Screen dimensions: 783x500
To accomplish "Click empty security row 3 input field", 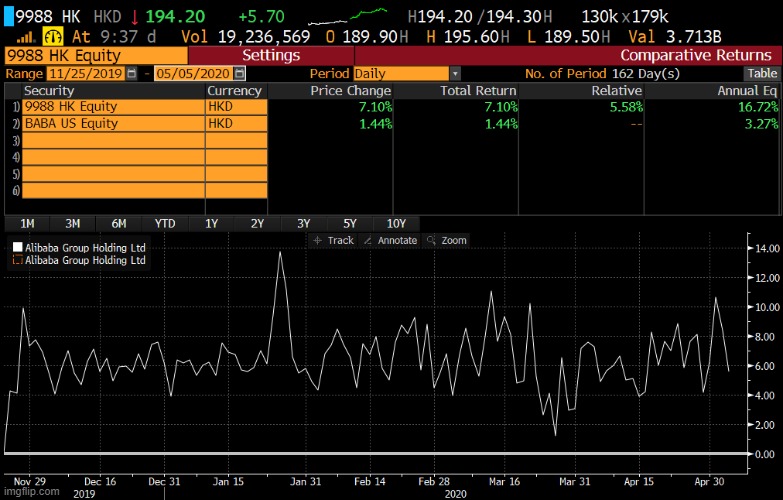I will click(x=113, y=141).
